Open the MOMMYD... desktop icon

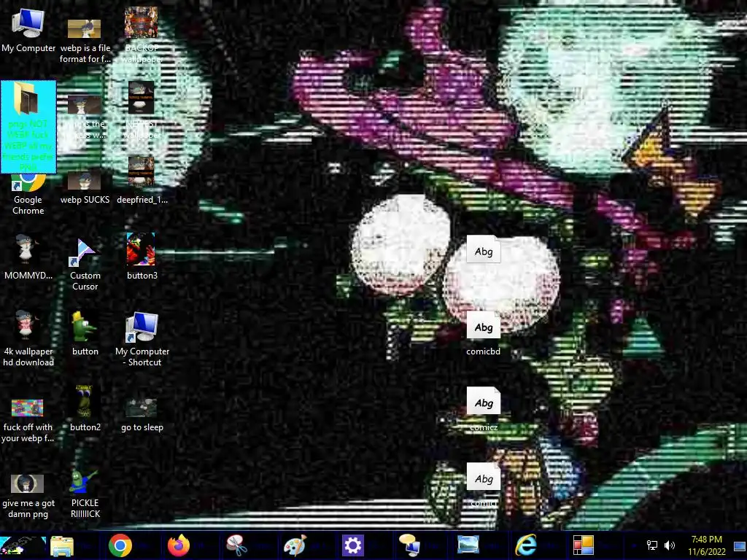[x=28, y=257]
